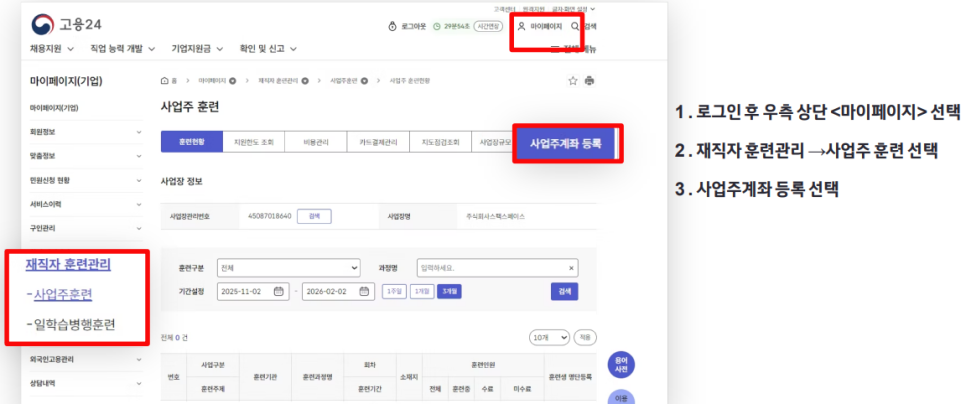Click the 적용 button

[585, 337]
